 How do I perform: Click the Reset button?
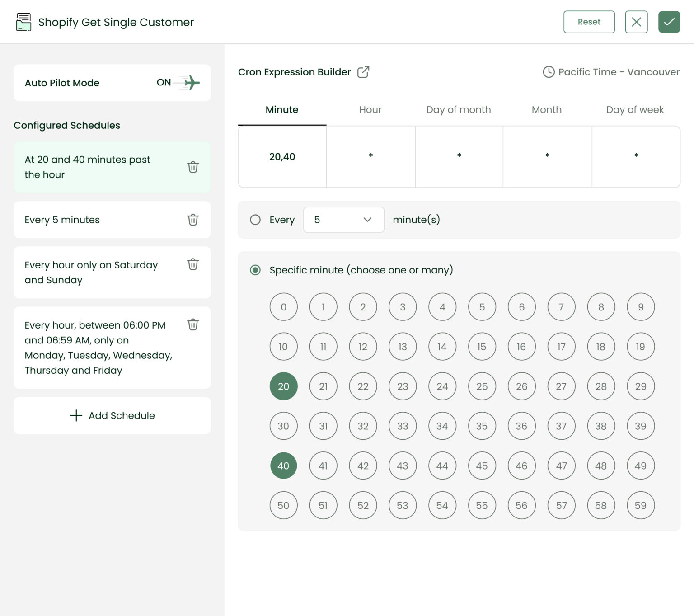(x=589, y=21)
